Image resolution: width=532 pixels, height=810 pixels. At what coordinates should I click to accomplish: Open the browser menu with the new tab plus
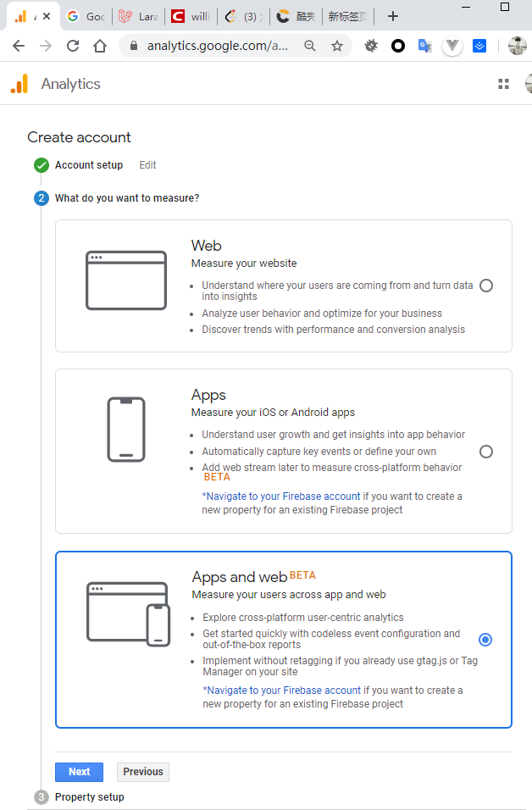point(392,16)
